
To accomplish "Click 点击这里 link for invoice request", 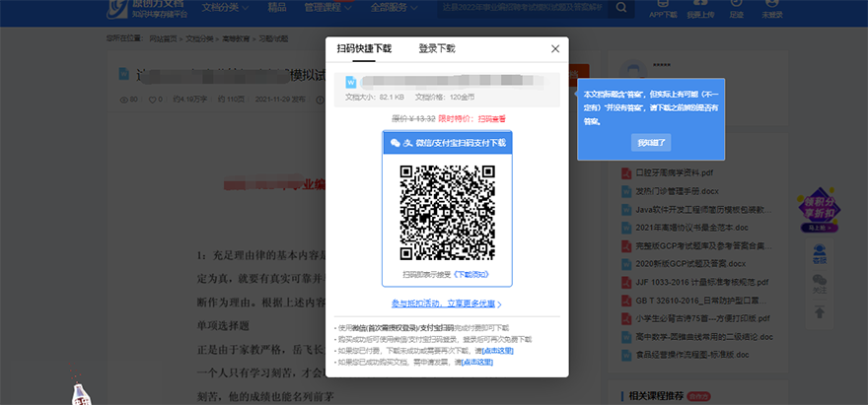I will tap(477, 363).
